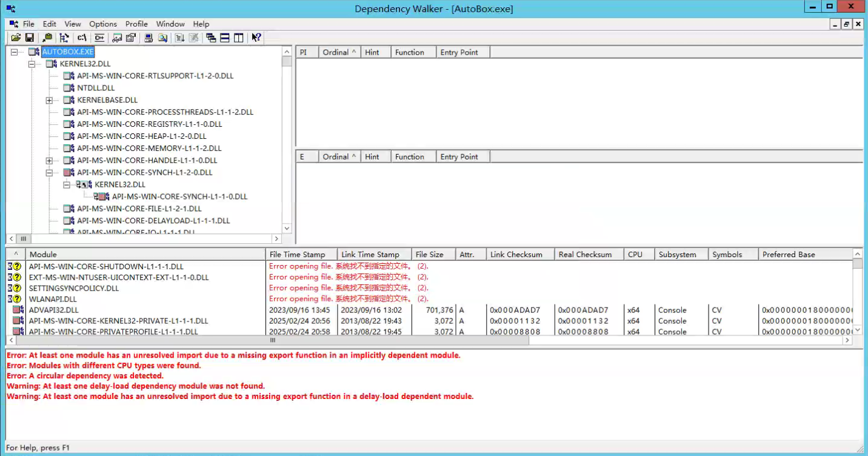Screen dimensions: 868x456
Task: Click the Tile Horizontally toolbar icon
Action: [225, 38]
